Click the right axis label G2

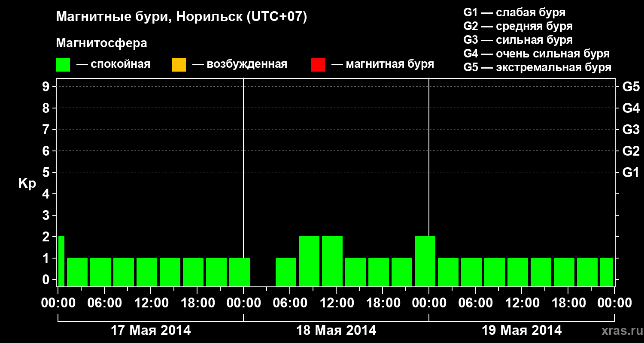click(631, 151)
